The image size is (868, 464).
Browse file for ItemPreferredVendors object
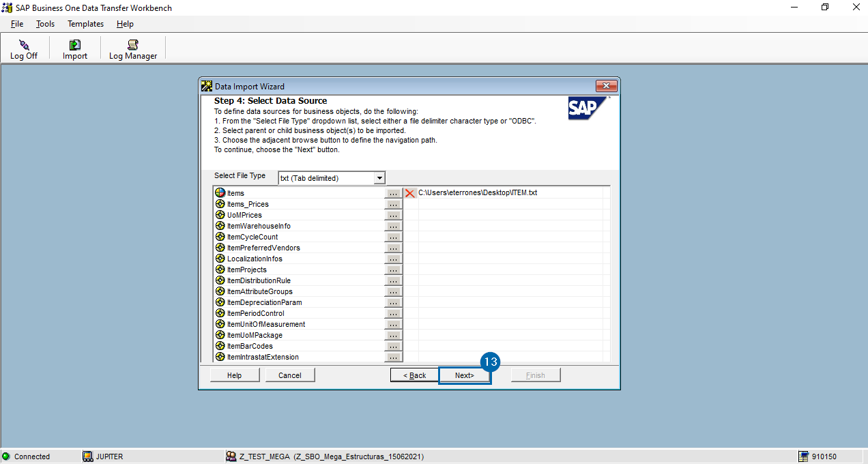(x=393, y=248)
